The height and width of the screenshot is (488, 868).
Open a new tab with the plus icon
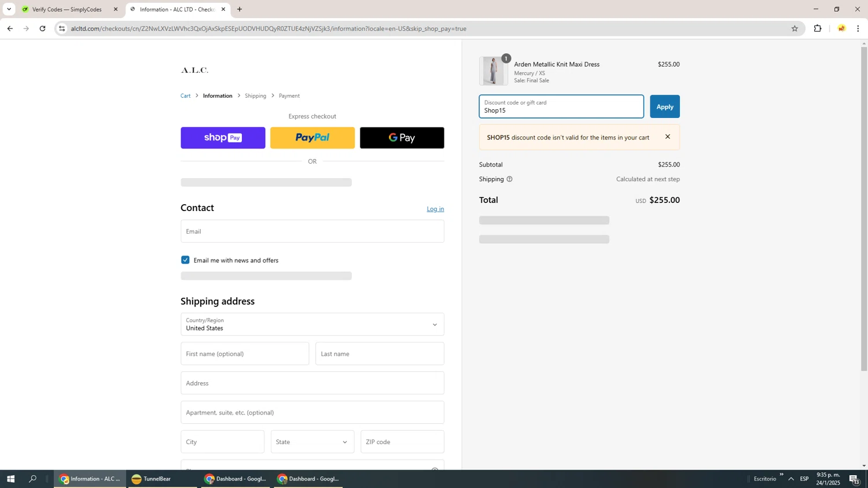(x=240, y=9)
